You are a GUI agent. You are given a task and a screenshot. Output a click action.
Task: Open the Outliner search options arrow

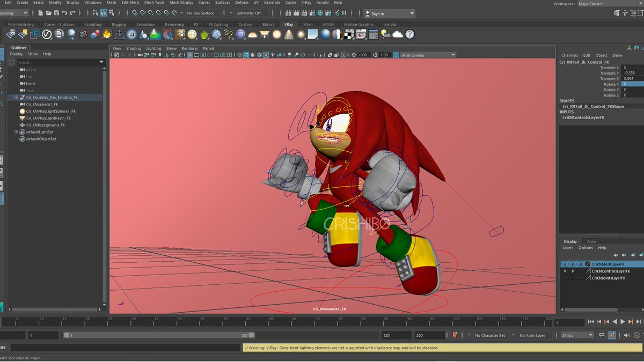[x=101, y=63]
